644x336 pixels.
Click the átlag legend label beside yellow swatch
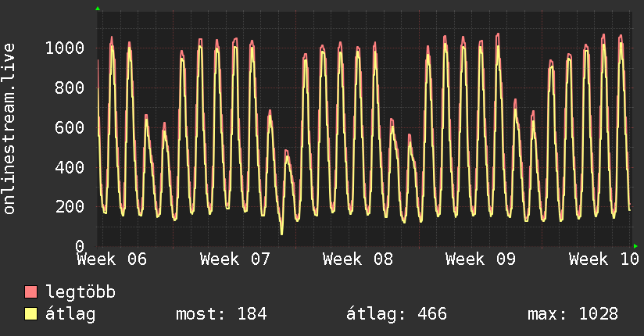[70, 314]
